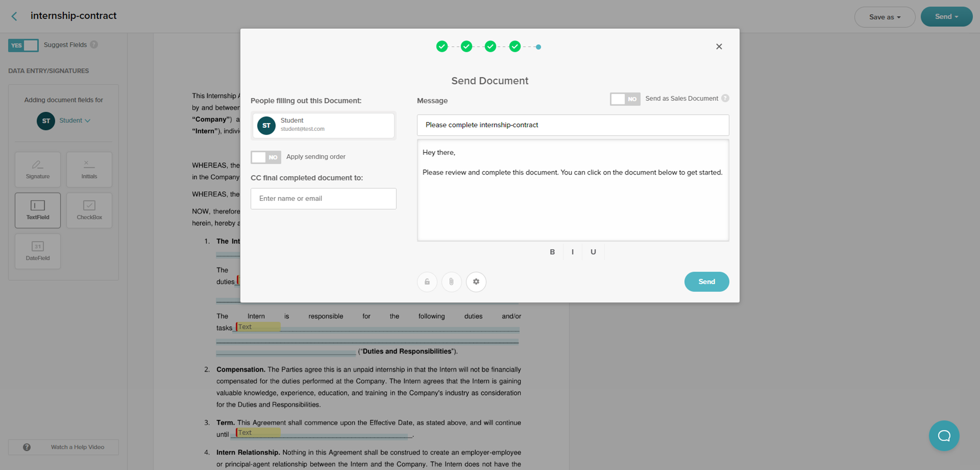Open passcode options via the lock icon
980x470 pixels.
coord(427,282)
